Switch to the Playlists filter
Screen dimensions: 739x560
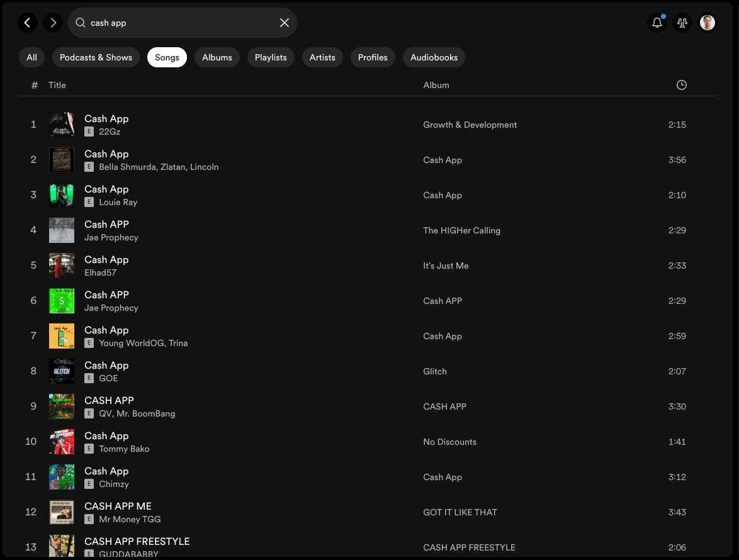(271, 57)
